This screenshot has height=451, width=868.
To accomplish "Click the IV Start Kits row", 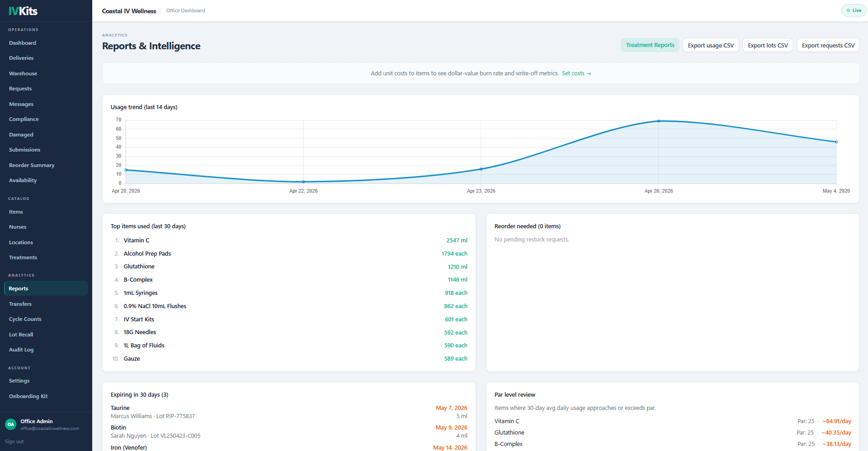I will click(289, 320).
